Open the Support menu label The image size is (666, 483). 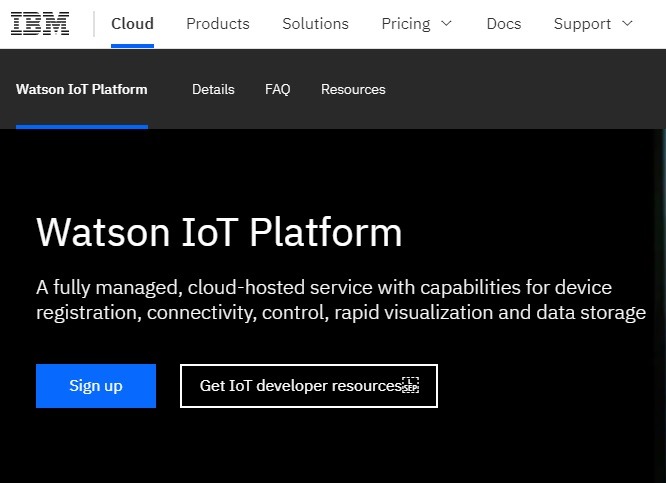tap(582, 24)
